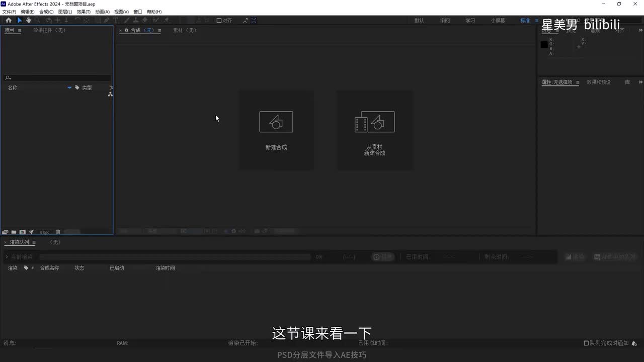Viewport: 644px width, 362px height.
Task: Open the 动画(A) menu
Action: [102, 12]
